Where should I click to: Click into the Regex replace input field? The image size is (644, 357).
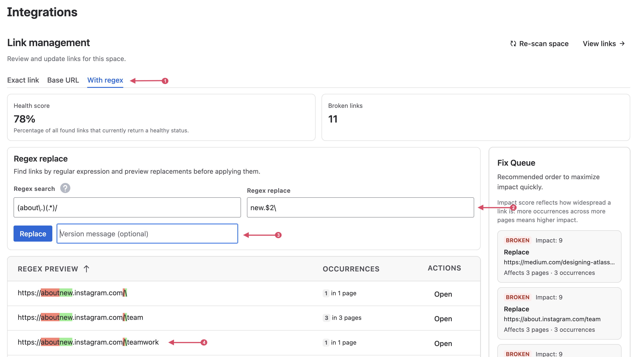pos(360,207)
